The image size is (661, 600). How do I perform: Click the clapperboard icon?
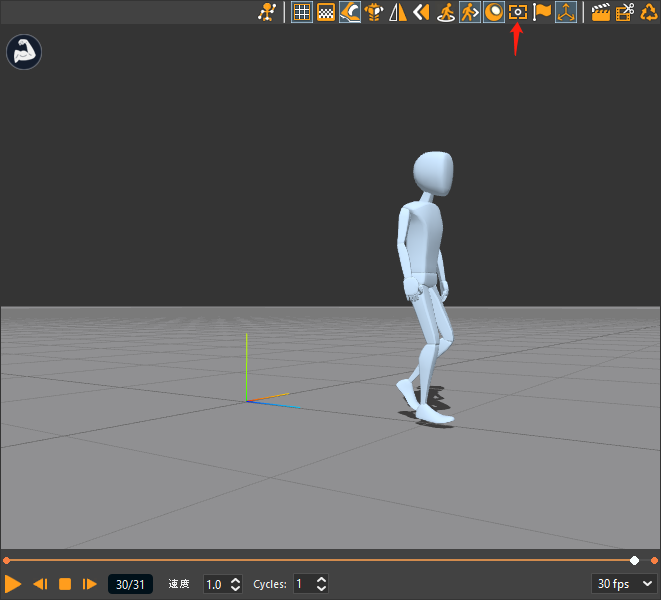[x=601, y=12]
